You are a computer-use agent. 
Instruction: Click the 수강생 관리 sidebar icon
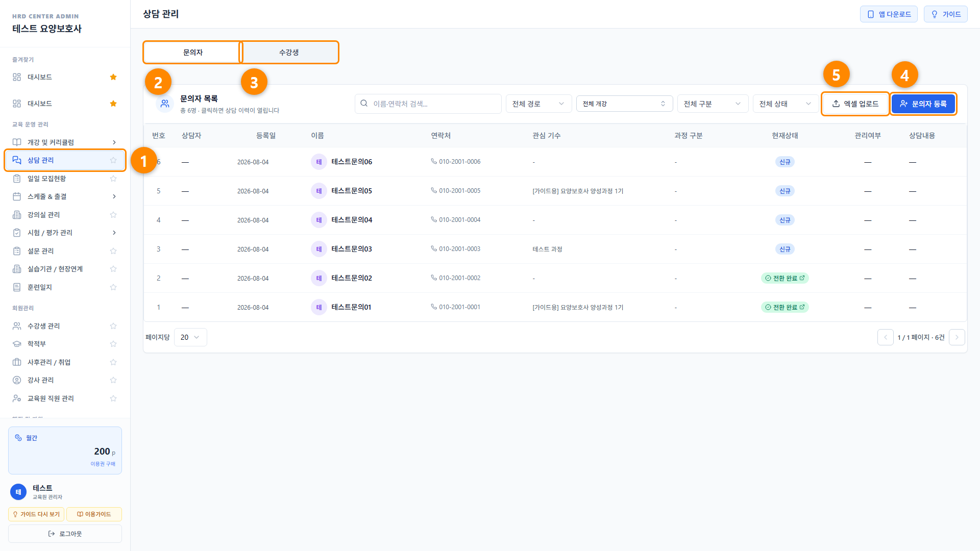(x=17, y=326)
